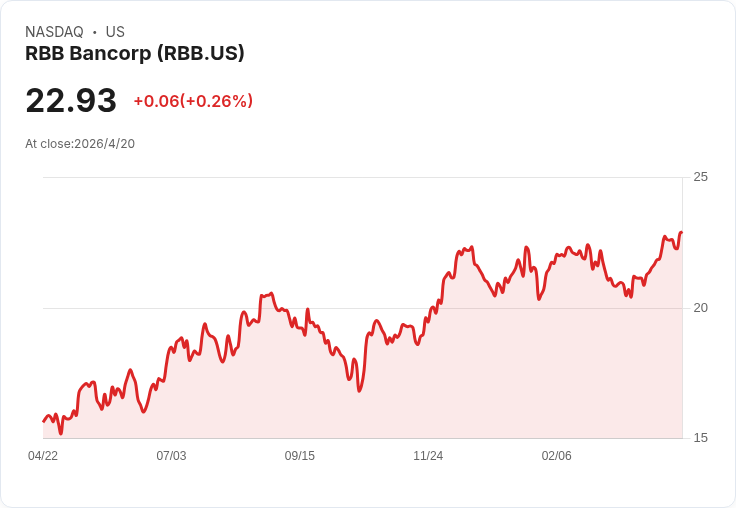This screenshot has height=508, width=736.
Task: Click the 20 y-axis price label
Action: (x=700, y=308)
